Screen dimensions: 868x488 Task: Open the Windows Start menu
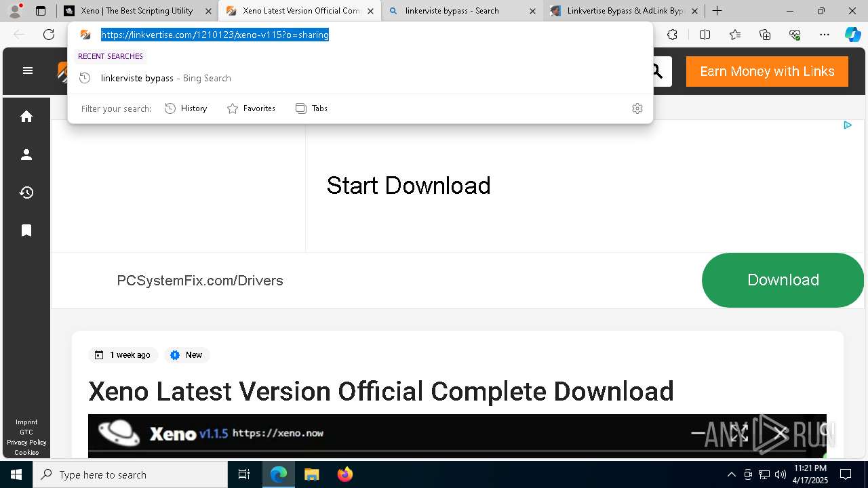16,474
